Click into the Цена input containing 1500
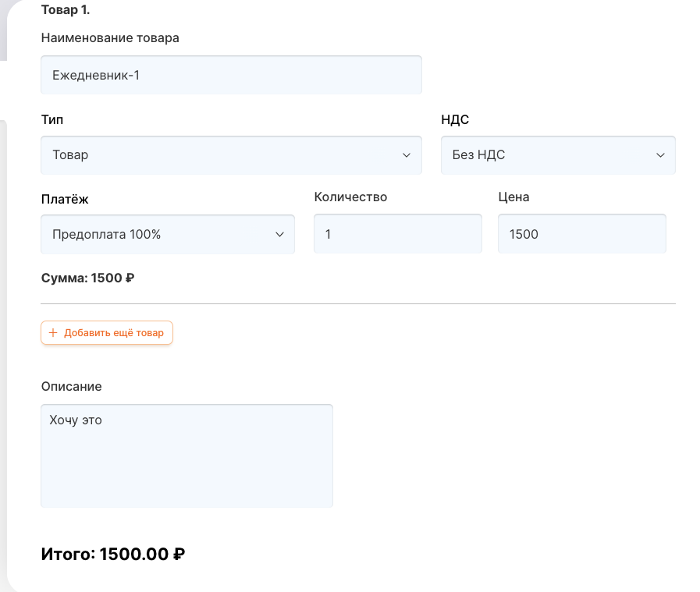Image resolution: width=700 pixels, height=592 pixels. 581,234
